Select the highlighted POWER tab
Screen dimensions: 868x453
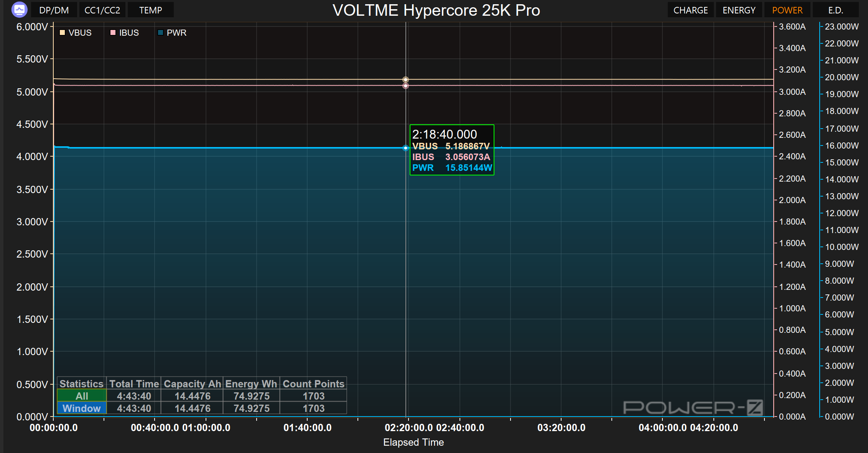(787, 10)
